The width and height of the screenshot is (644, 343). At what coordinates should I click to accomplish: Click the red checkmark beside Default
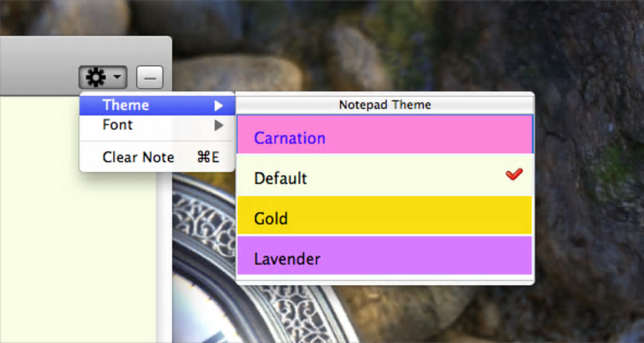pos(514,175)
